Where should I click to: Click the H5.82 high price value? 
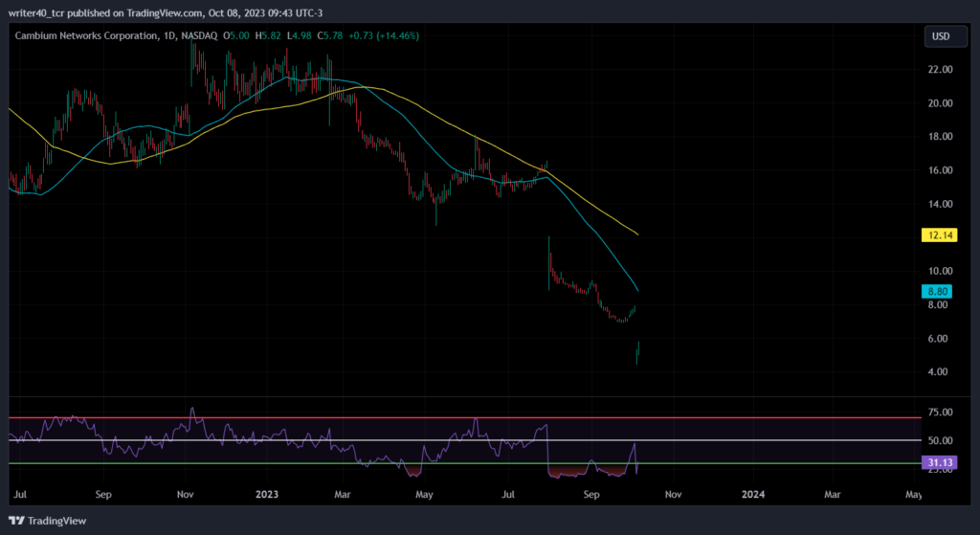pos(268,35)
